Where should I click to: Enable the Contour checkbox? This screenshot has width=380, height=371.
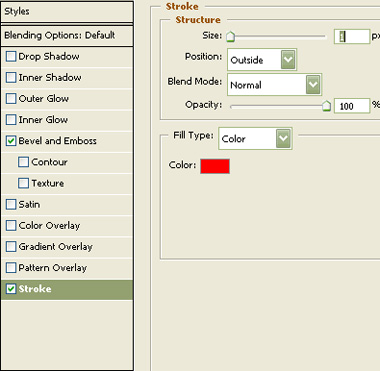point(23,162)
